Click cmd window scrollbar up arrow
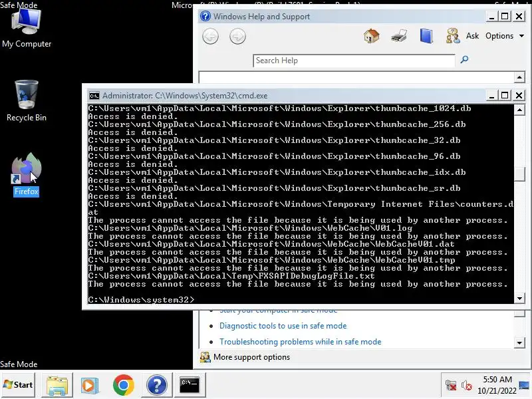The width and height of the screenshot is (532, 399). point(519,110)
